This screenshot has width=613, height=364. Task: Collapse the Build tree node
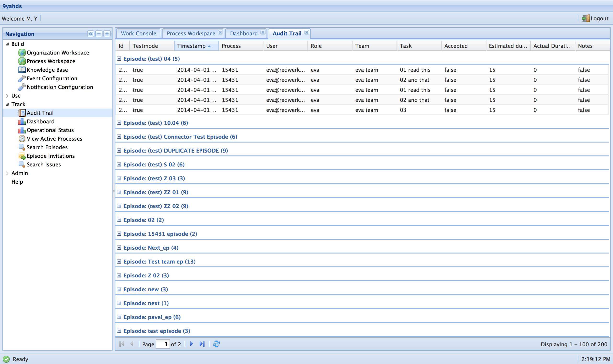[7, 44]
